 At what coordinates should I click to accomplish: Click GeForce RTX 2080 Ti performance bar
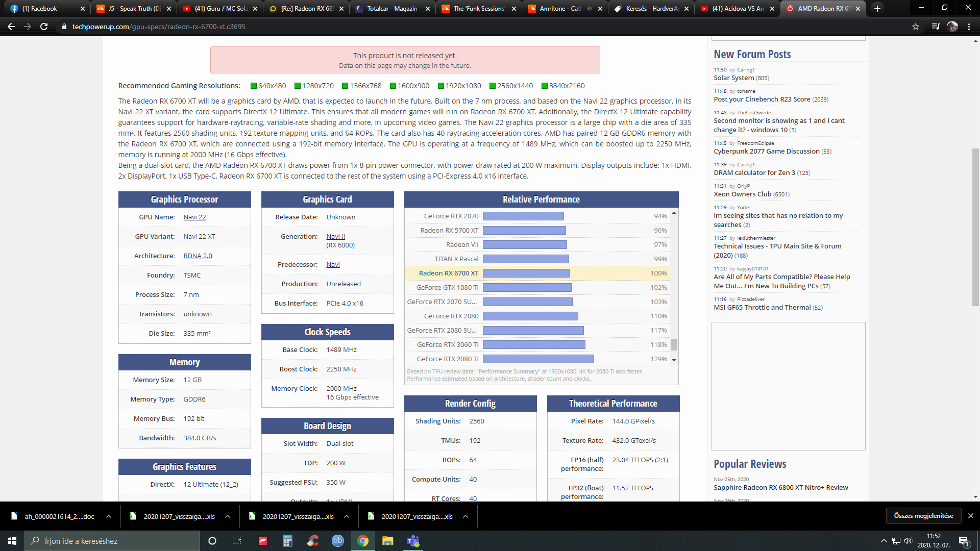[538, 359]
